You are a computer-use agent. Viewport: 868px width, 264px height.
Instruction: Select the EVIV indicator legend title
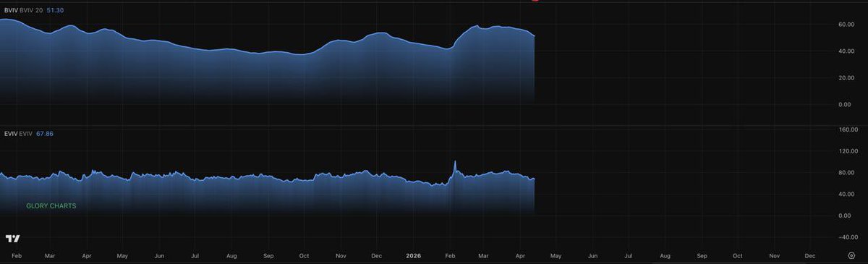[10, 134]
